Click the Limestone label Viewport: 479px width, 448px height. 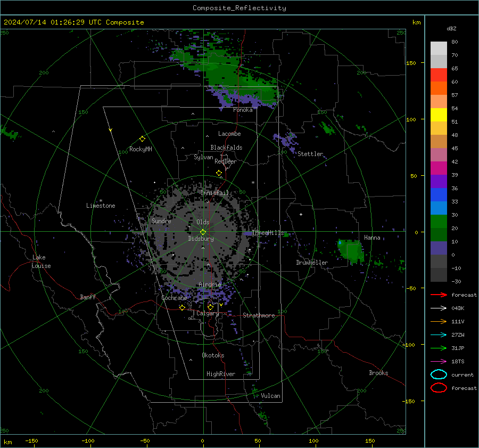tap(101, 206)
